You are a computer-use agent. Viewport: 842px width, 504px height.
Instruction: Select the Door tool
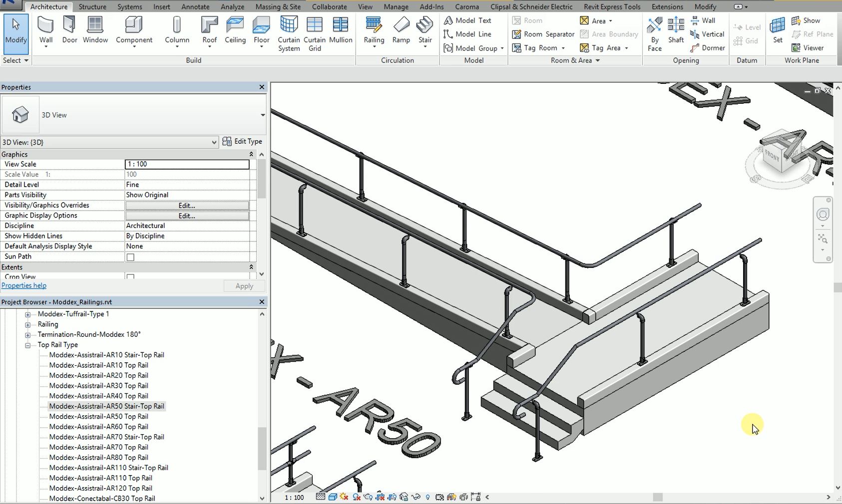click(x=69, y=30)
